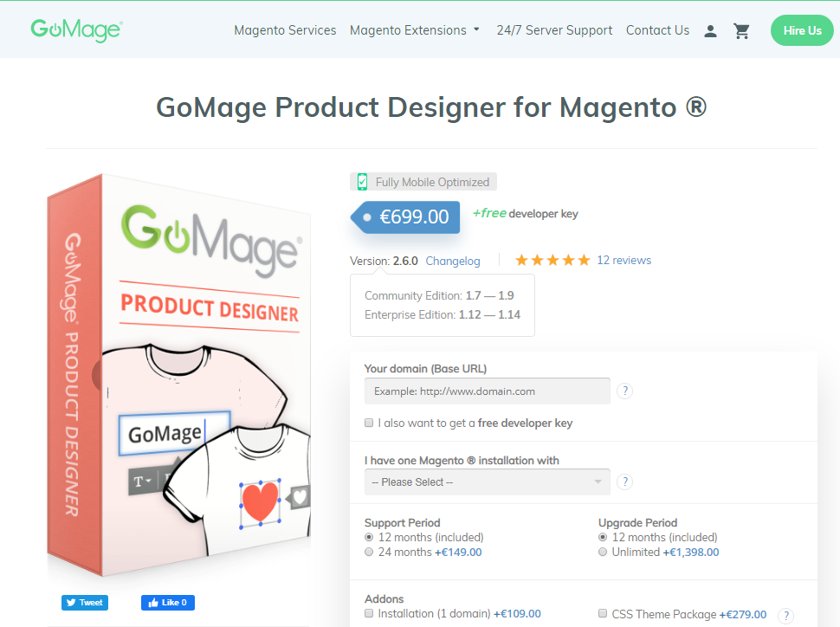Click the +€149.00 price text
Image resolution: width=840 pixels, height=627 pixels.
point(458,552)
